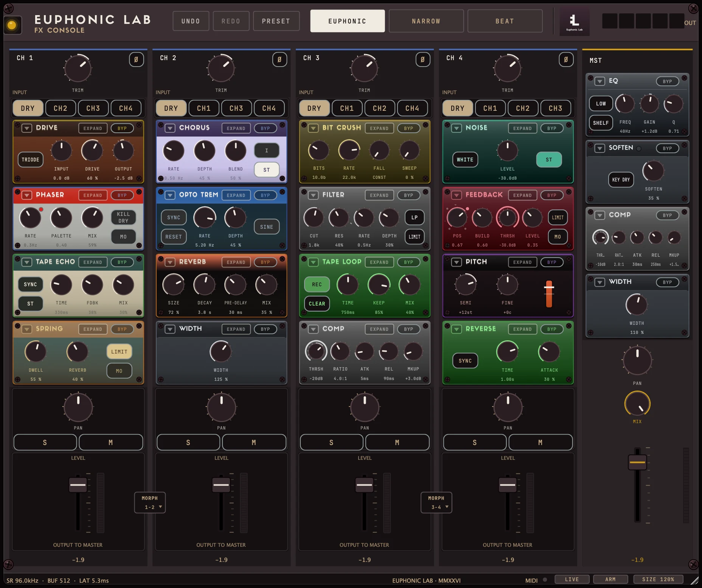Viewport: 702px width, 588px height.
Task: Select the EUPHONIC mode tab
Action: pos(347,21)
